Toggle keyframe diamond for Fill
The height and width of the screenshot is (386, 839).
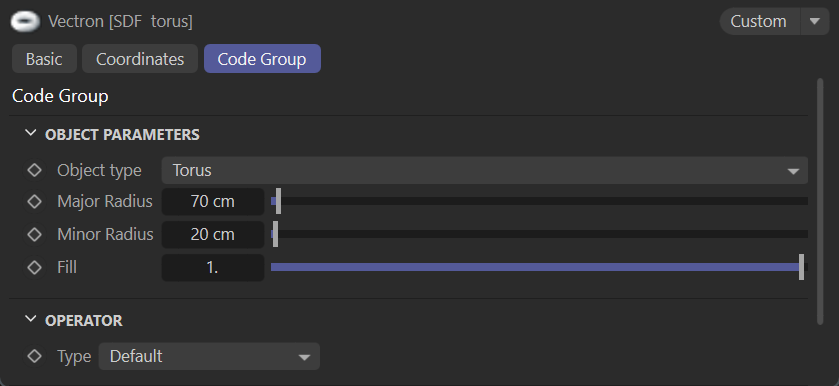(x=34, y=267)
